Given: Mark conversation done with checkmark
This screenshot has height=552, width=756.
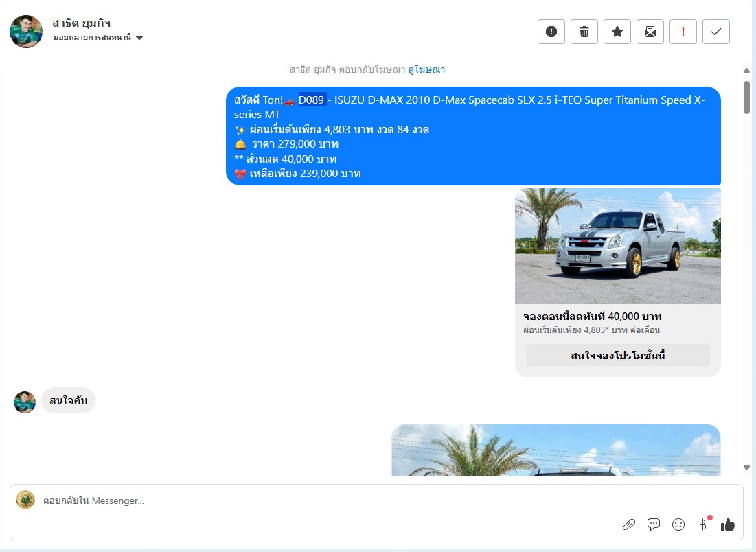Looking at the screenshot, I should (716, 32).
